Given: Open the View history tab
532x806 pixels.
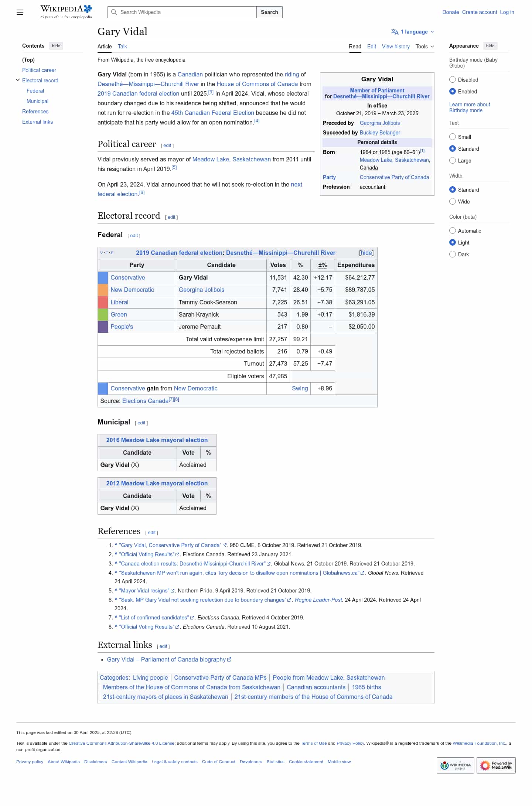Looking at the screenshot, I should pos(396,47).
